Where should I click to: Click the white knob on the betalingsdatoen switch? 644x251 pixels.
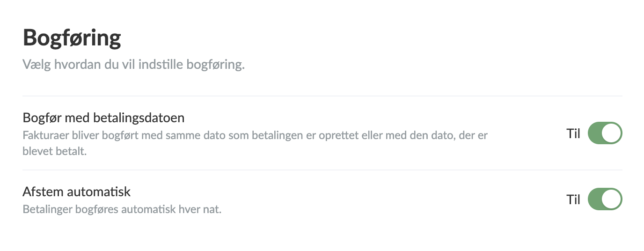click(612, 133)
